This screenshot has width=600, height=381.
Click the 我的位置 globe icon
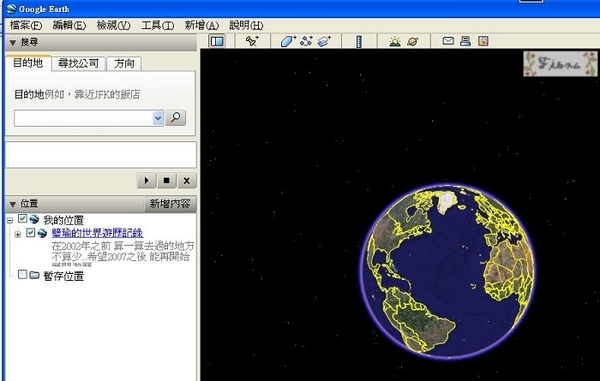(x=34, y=219)
